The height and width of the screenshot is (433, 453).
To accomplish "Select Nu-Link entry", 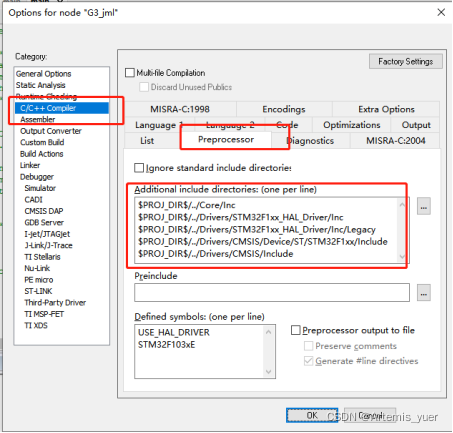I will click(x=37, y=268).
